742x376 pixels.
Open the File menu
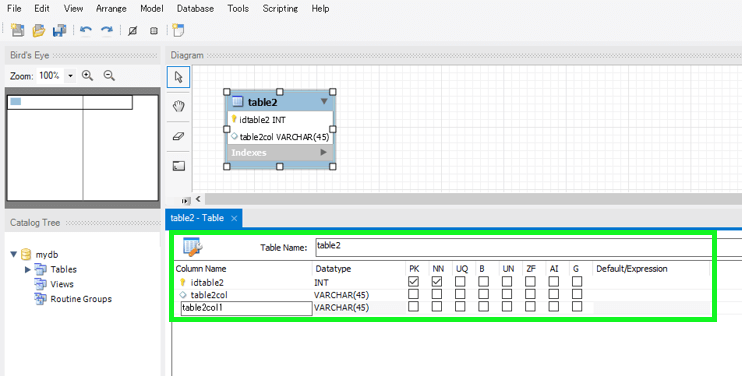(14, 9)
